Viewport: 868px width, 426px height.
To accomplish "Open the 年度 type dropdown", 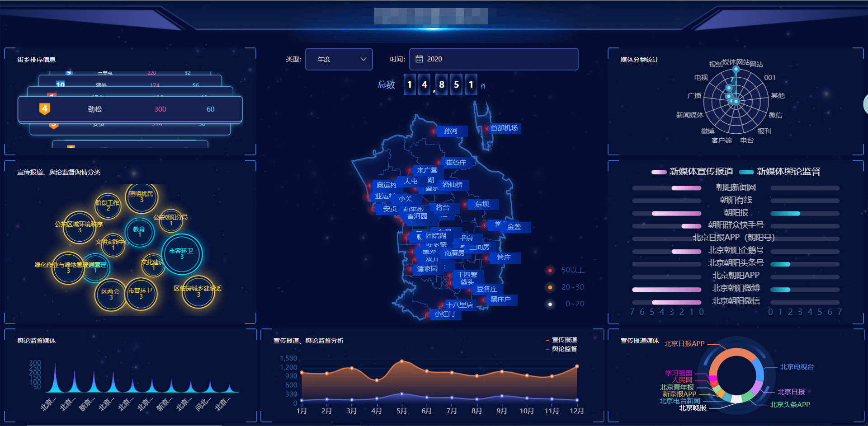I will coord(339,59).
